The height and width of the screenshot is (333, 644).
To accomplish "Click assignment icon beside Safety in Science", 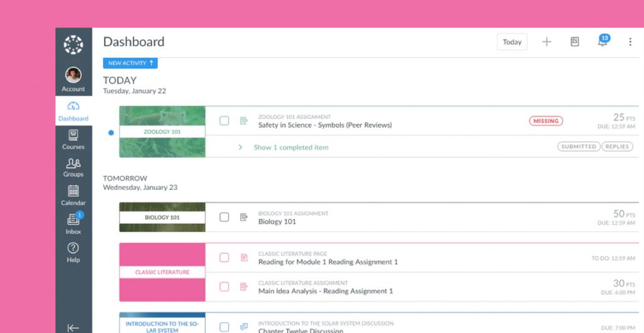I will click(x=244, y=121).
